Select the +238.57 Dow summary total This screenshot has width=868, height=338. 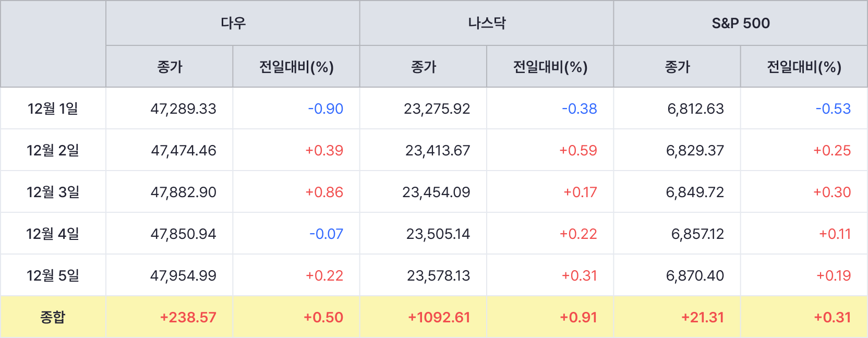coord(188,317)
